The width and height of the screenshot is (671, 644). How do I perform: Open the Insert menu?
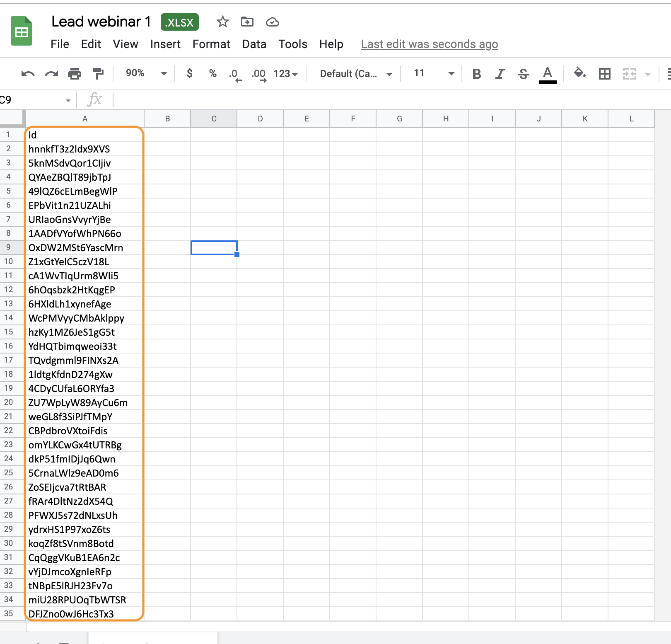tap(165, 44)
